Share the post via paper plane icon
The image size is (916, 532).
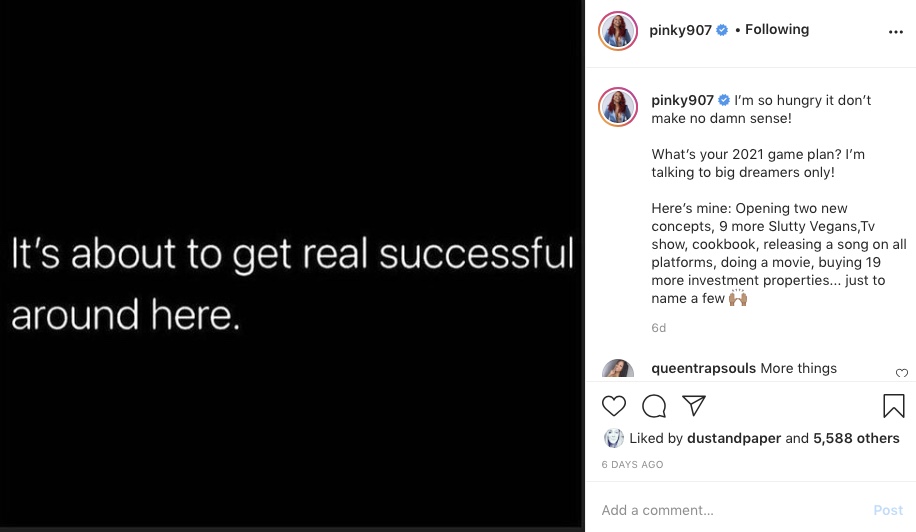694,406
